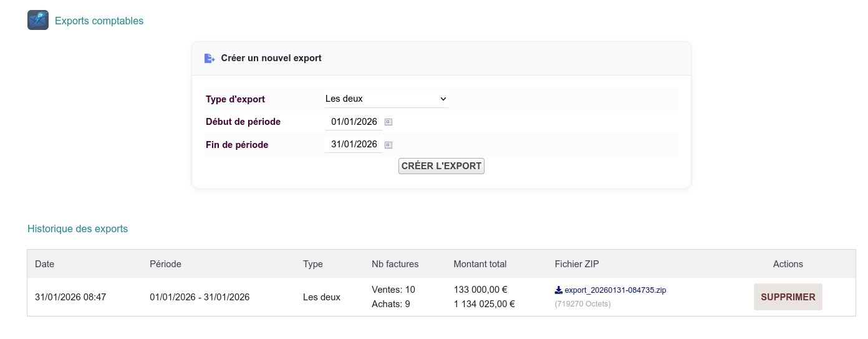This screenshot has height=339, width=868.
Task: Open the calendar picker for Fin de période
Action: (x=388, y=145)
